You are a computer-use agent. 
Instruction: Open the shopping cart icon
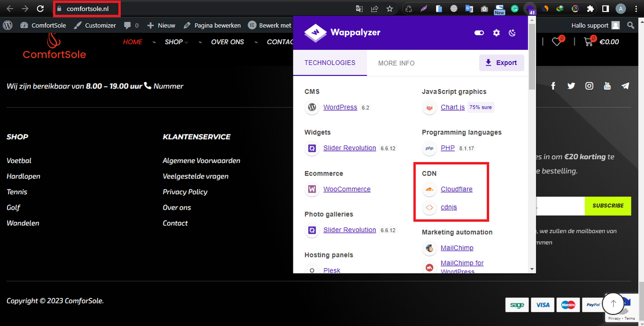click(589, 42)
